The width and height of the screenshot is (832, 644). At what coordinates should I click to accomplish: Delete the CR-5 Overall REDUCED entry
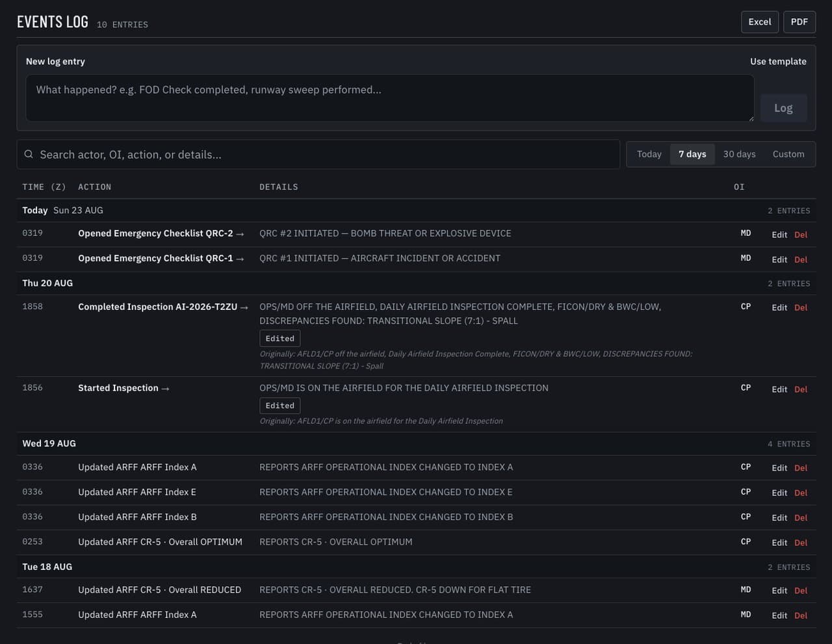point(801,591)
